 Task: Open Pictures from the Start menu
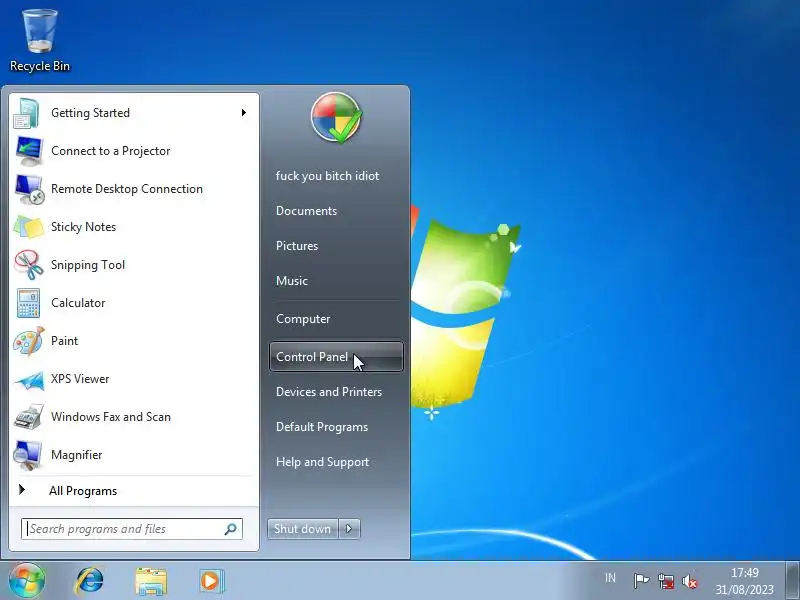[x=297, y=246]
